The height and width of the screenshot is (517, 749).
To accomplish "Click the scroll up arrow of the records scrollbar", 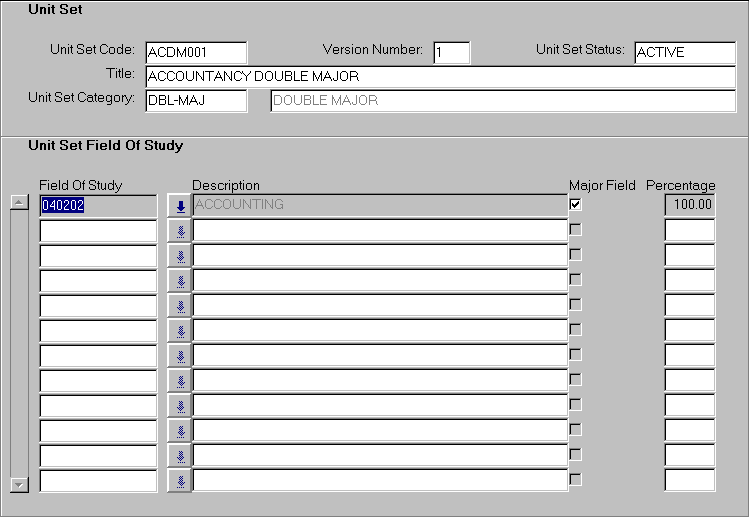I will pyautogui.click(x=18, y=202).
